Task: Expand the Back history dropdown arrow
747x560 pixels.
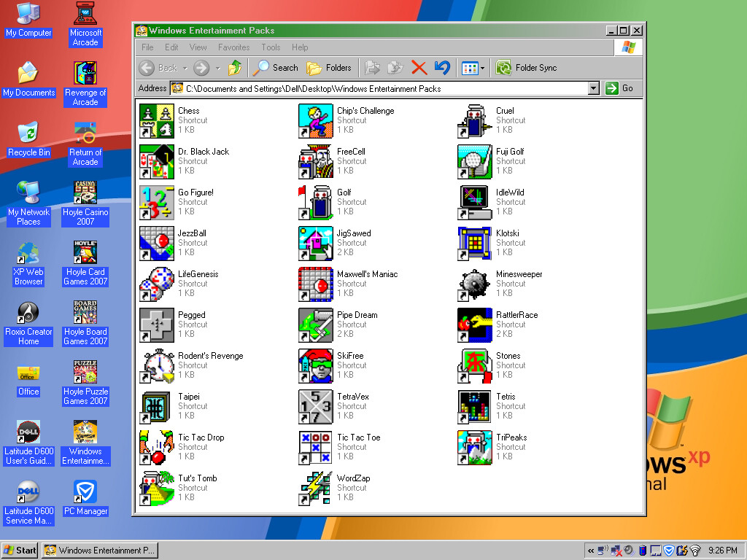Action: tap(185, 68)
